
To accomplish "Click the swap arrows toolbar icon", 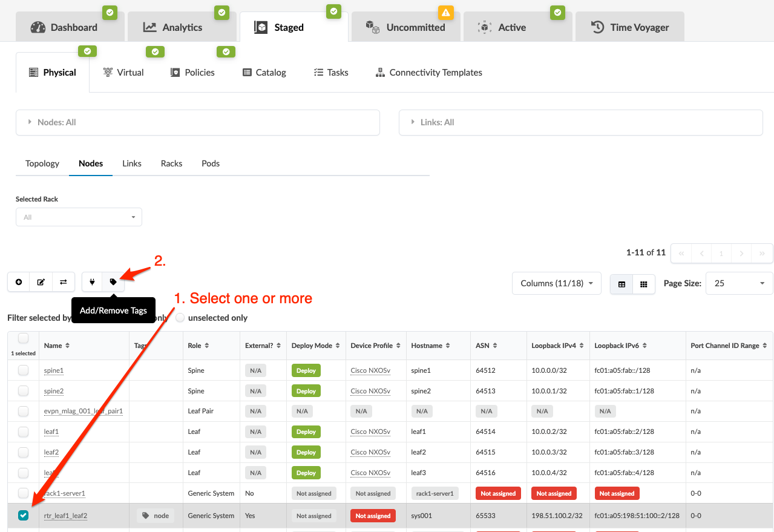I will (64, 282).
